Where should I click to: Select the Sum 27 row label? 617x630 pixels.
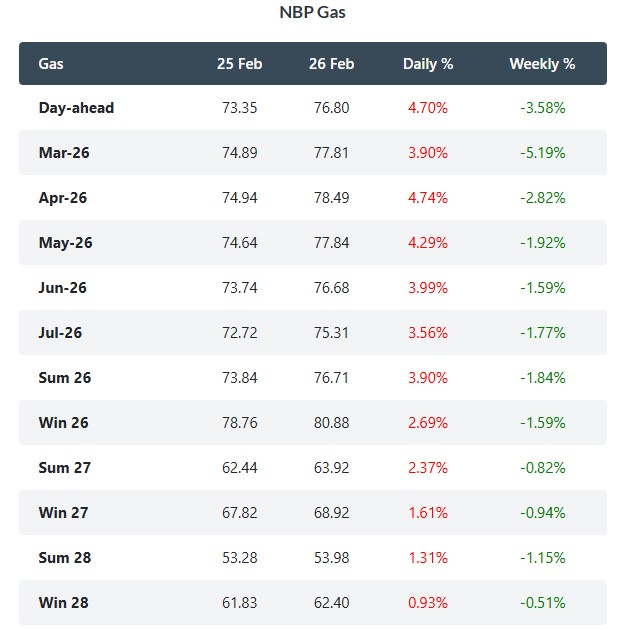(x=64, y=468)
